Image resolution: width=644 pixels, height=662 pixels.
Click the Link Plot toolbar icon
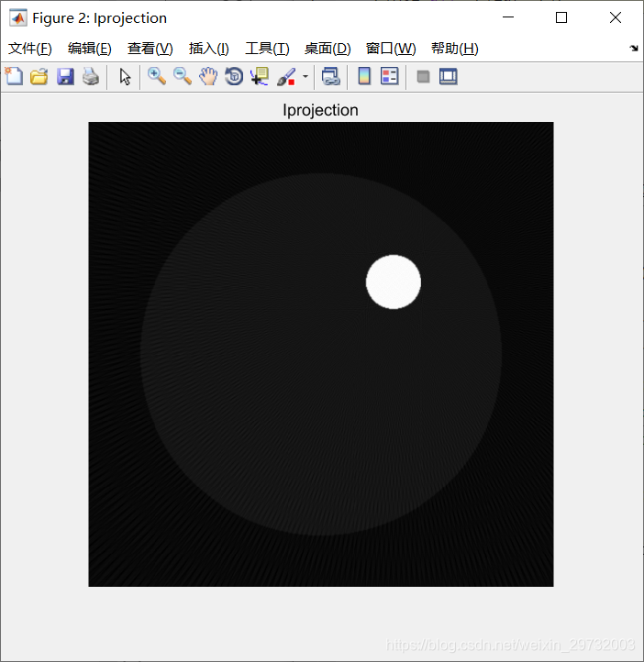point(330,77)
